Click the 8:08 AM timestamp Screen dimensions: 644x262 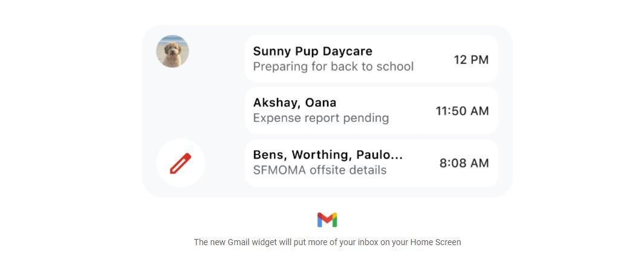pos(464,163)
